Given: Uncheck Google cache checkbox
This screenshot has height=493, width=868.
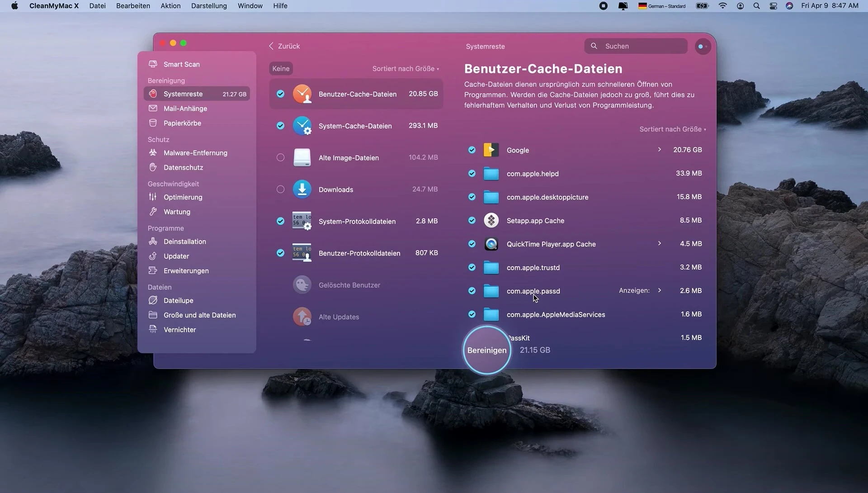Looking at the screenshot, I should coord(472,150).
